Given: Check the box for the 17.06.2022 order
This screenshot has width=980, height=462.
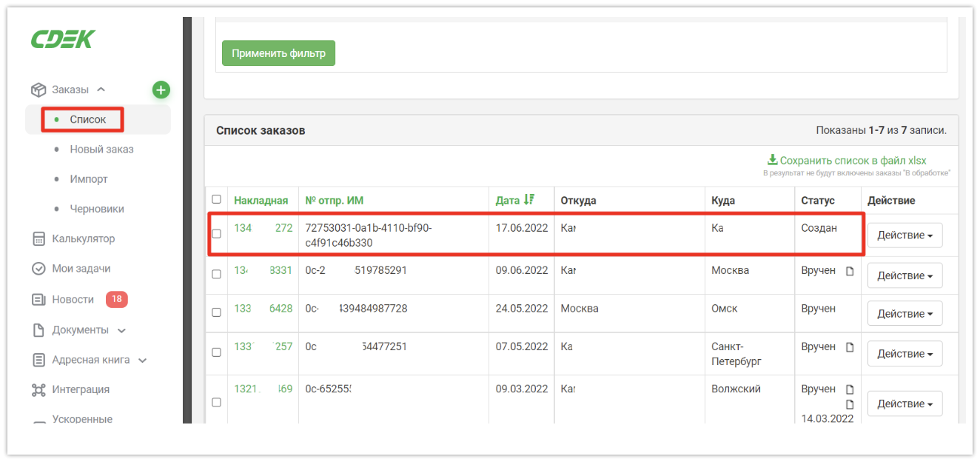Looking at the screenshot, I should (216, 234).
